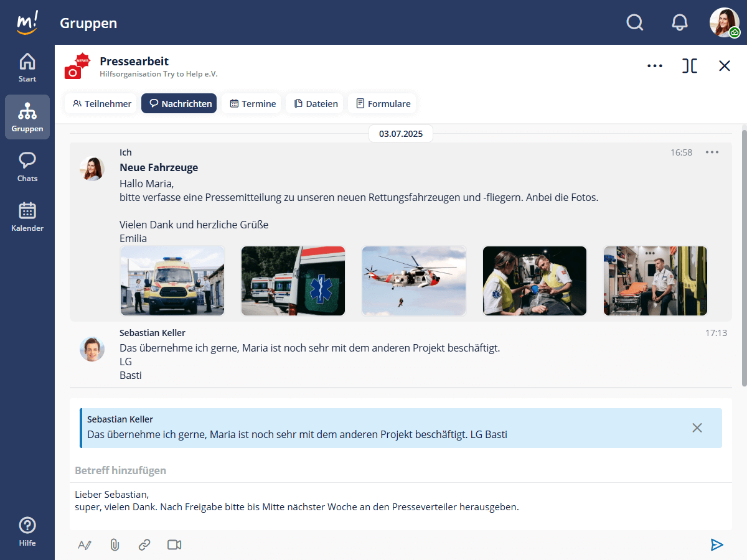
Task: Click the Betreff hinzufügen subject field
Action: pos(401,470)
